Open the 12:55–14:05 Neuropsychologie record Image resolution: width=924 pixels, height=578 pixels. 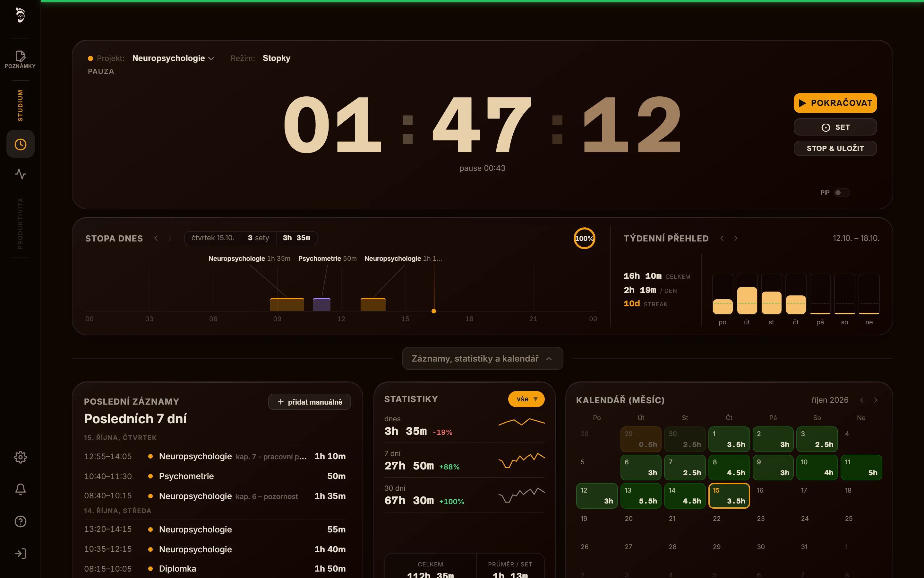click(215, 456)
